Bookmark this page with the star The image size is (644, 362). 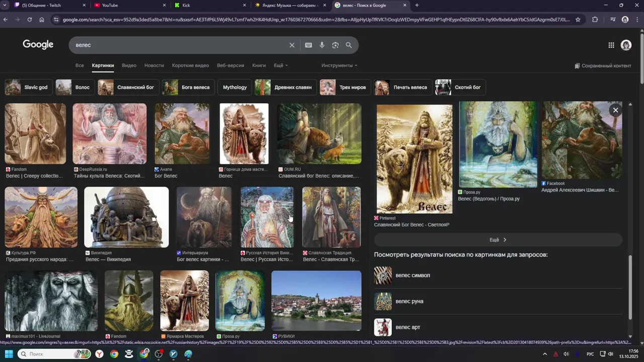(578, 20)
